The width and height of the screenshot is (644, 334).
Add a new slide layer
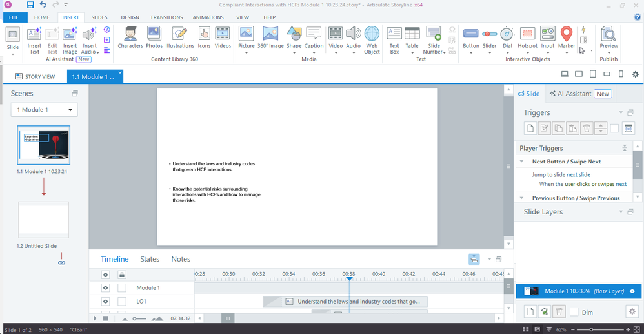(530, 312)
